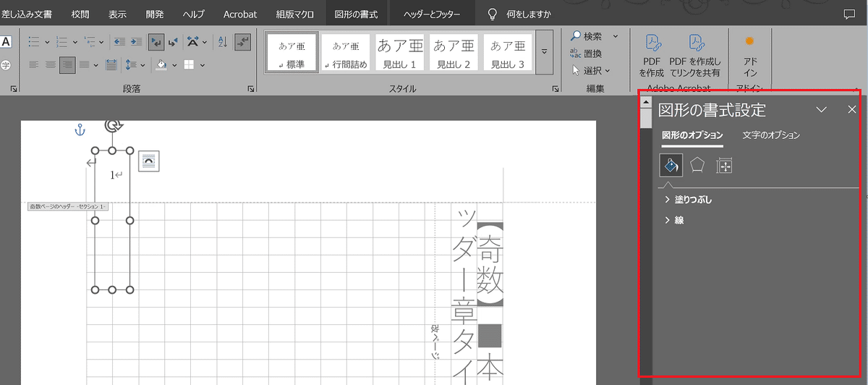The width and height of the screenshot is (868, 385).
Task: Click the character border A icon
Action: pos(6,42)
